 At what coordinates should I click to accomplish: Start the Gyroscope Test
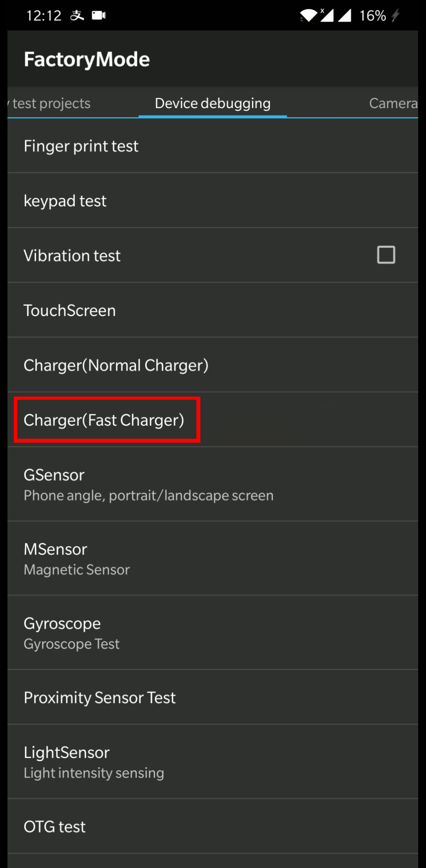coord(213,633)
